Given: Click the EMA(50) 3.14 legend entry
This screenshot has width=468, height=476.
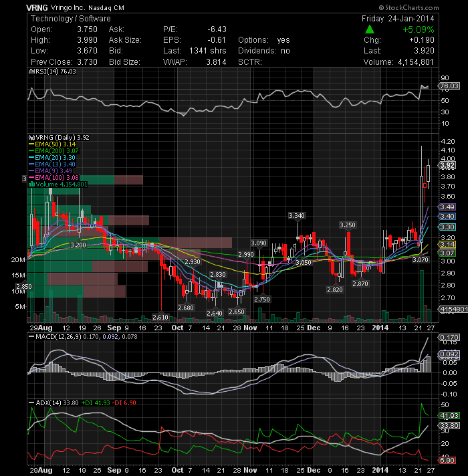Looking at the screenshot, I should pyautogui.click(x=52, y=144).
